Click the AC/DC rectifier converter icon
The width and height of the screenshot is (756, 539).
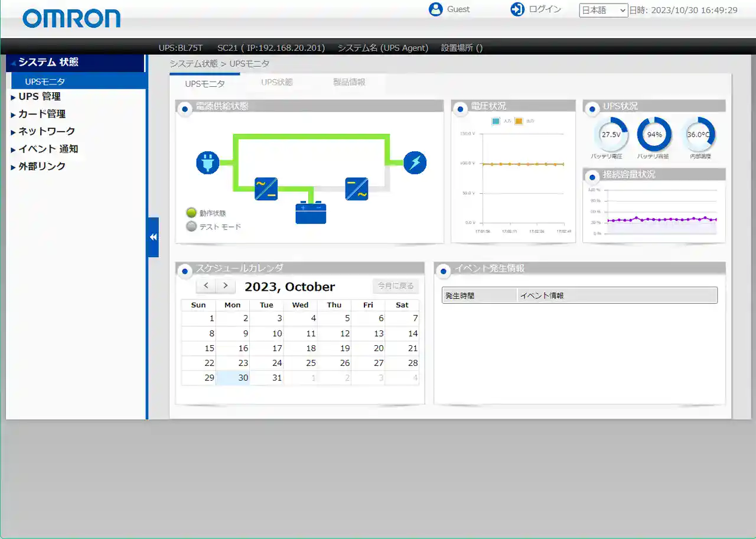coord(266,189)
